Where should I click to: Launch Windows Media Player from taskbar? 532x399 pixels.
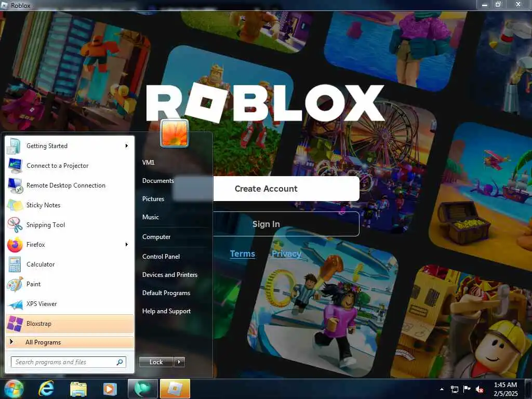110,389
